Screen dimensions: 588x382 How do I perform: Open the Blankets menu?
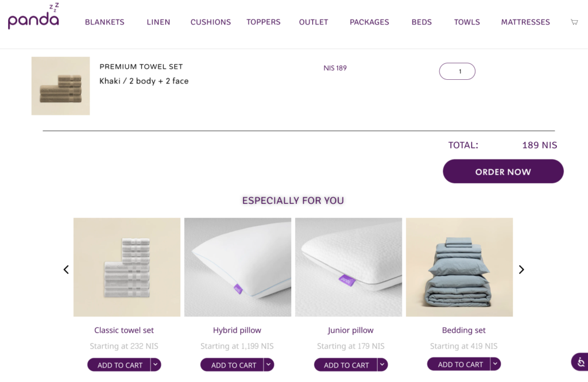[x=105, y=22]
